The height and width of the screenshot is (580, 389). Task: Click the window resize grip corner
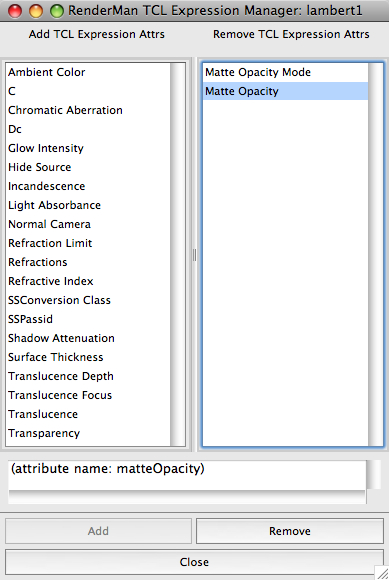383,573
